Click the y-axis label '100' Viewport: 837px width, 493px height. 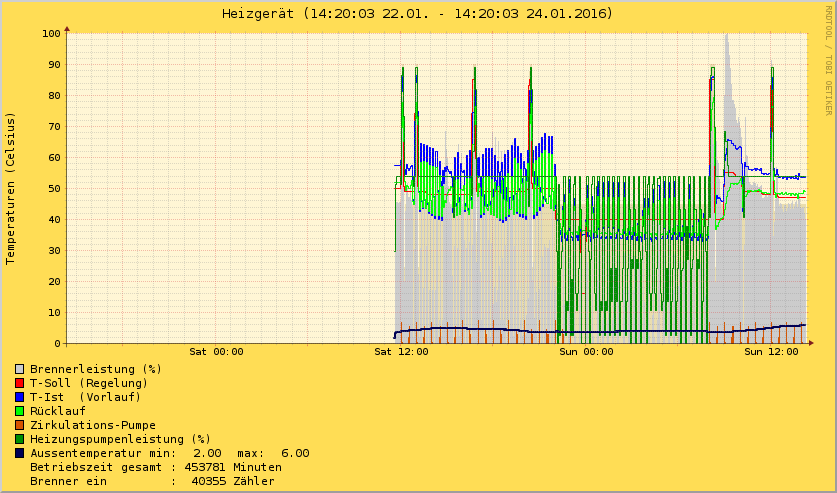(x=51, y=34)
